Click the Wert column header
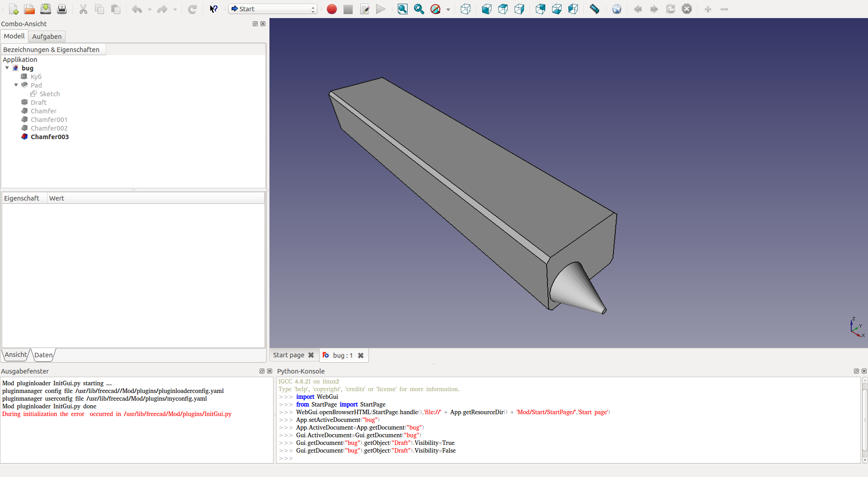 [x=156, y=198]
